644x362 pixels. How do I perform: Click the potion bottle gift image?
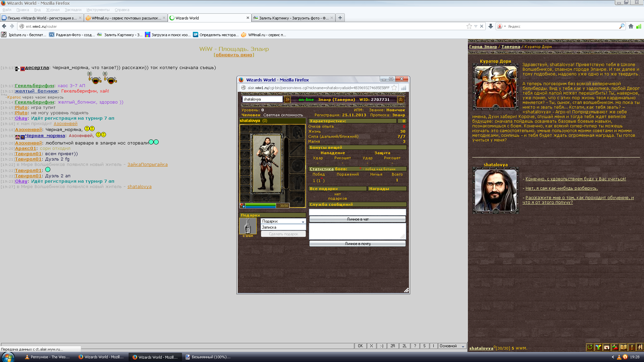[248, 226]
